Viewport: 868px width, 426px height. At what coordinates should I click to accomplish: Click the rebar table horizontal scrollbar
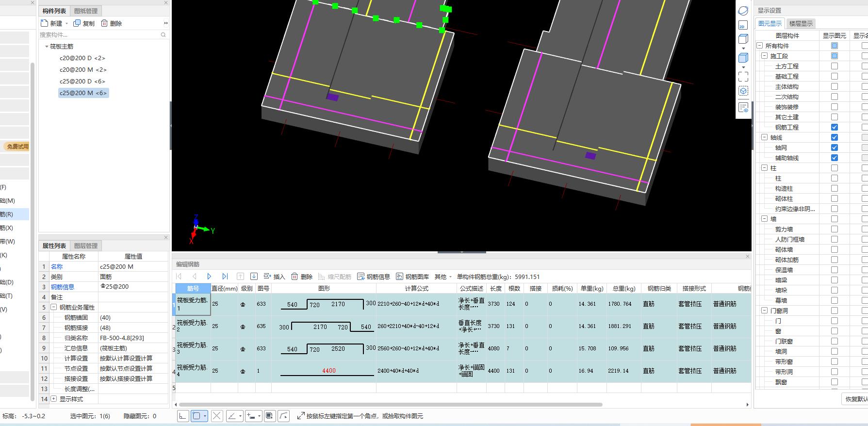pos(391,404)
